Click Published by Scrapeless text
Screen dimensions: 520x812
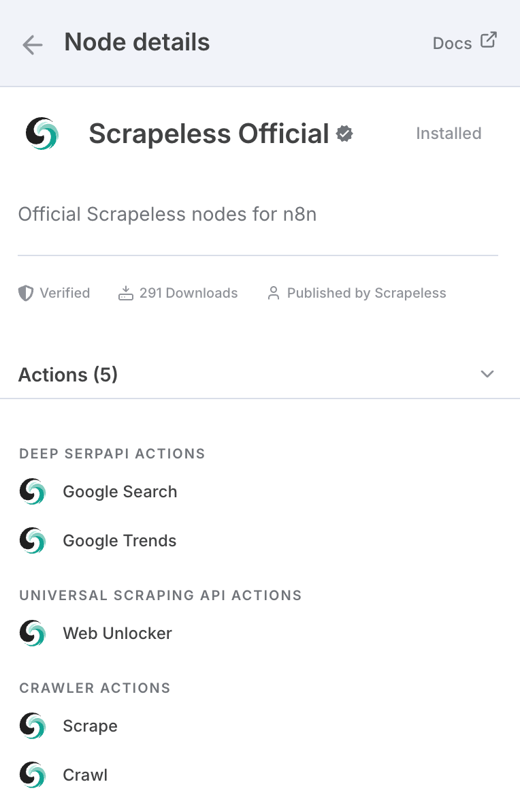pyautogui.click(x=366, y=293)
